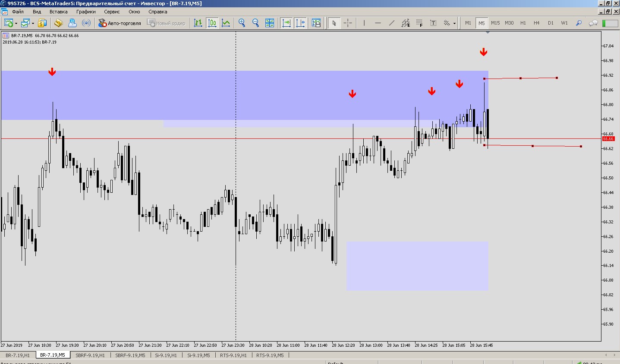The width and height of the screenshot is (620, 364).
Task: Open the Navigator panel icon
Action: coord(58,23)
